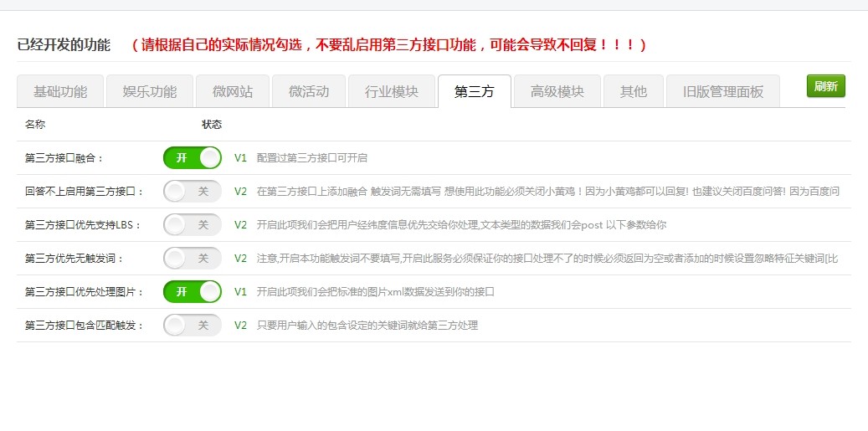Open the 其他 tab
Image resolution: width=868 pixels, height=431 pixels.
click(634, 91)
